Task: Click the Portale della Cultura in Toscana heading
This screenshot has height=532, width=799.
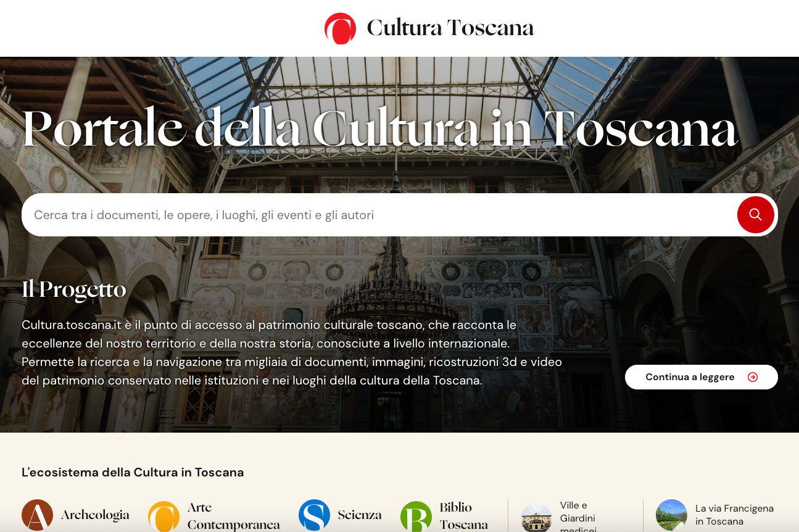Action: pos(380,129)
